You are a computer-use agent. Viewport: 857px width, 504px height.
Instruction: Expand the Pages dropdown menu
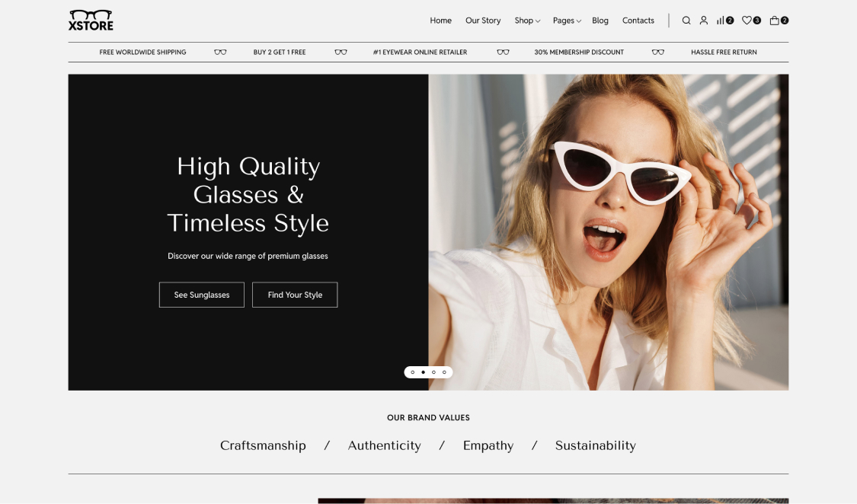[x=566, y=21]
